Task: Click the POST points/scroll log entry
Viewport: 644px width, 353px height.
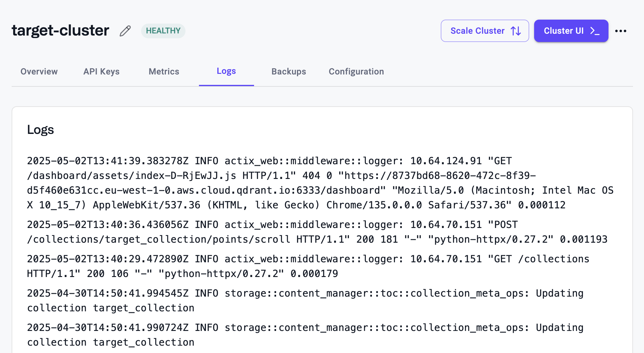Action: point(306,232)
